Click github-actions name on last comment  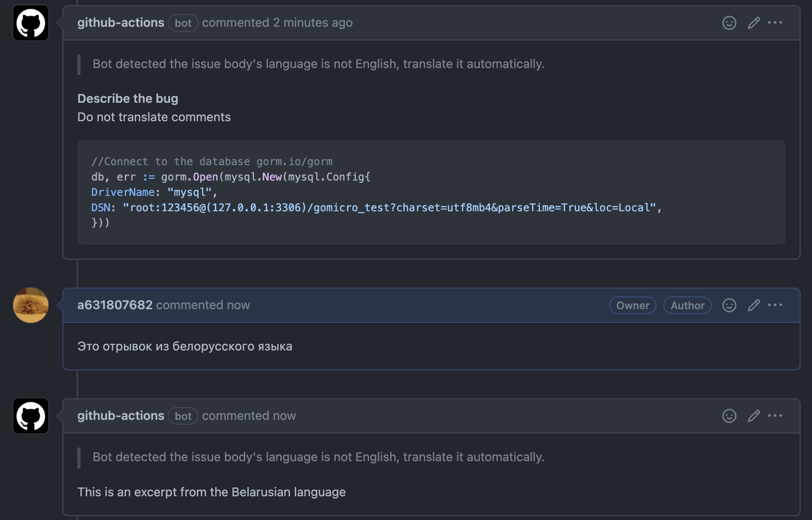tap(120, 416)
